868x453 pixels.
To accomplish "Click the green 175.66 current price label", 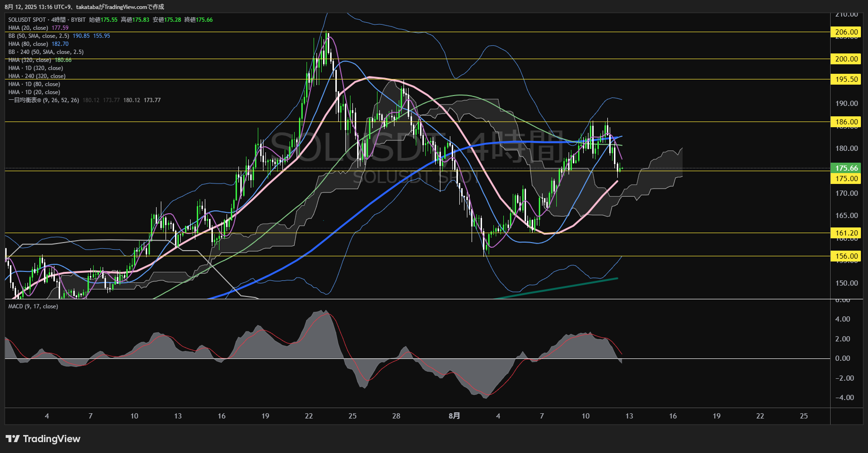I will tap(846, 168).
